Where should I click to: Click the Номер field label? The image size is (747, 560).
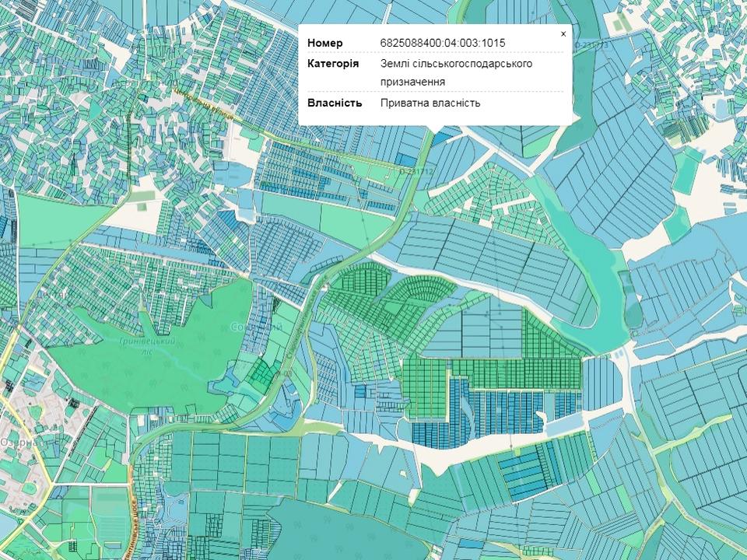(x=324, y=43)
